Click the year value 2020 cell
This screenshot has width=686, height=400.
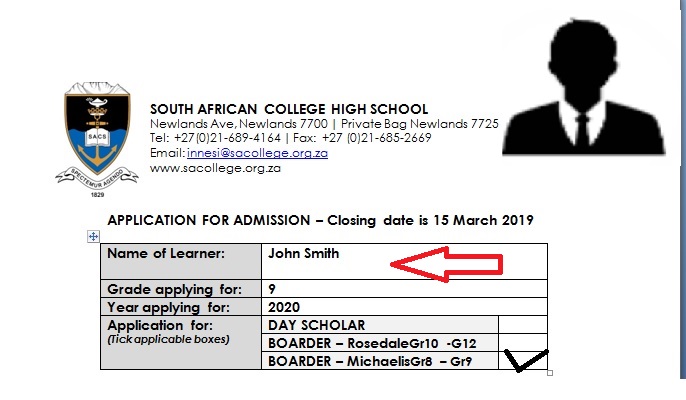pyautogui.click(x=400, y=307)
